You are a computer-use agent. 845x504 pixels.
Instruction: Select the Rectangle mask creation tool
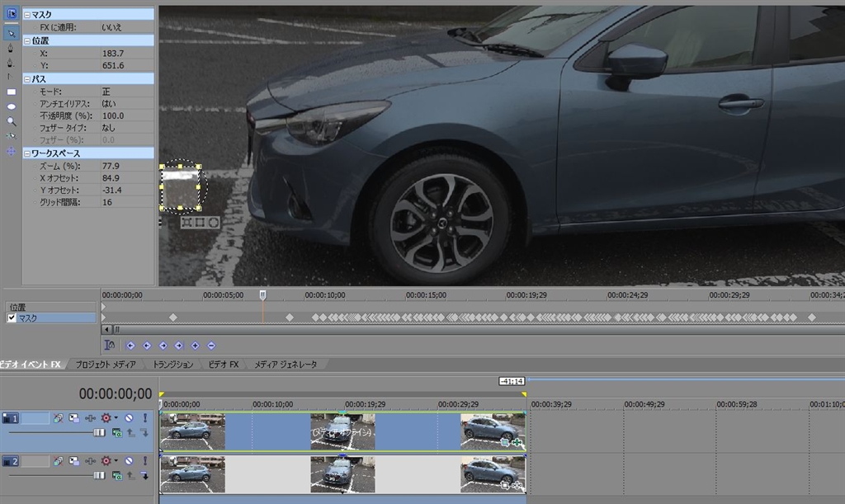(11, 92)
